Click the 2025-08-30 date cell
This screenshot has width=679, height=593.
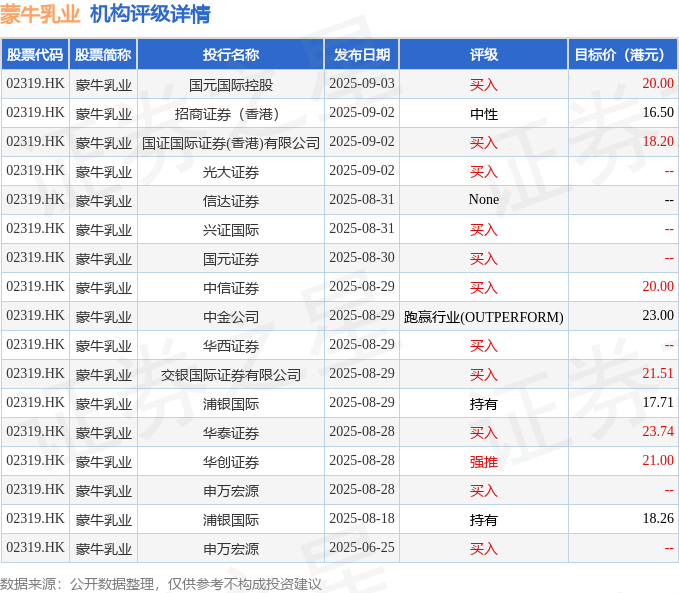(362, 257)
